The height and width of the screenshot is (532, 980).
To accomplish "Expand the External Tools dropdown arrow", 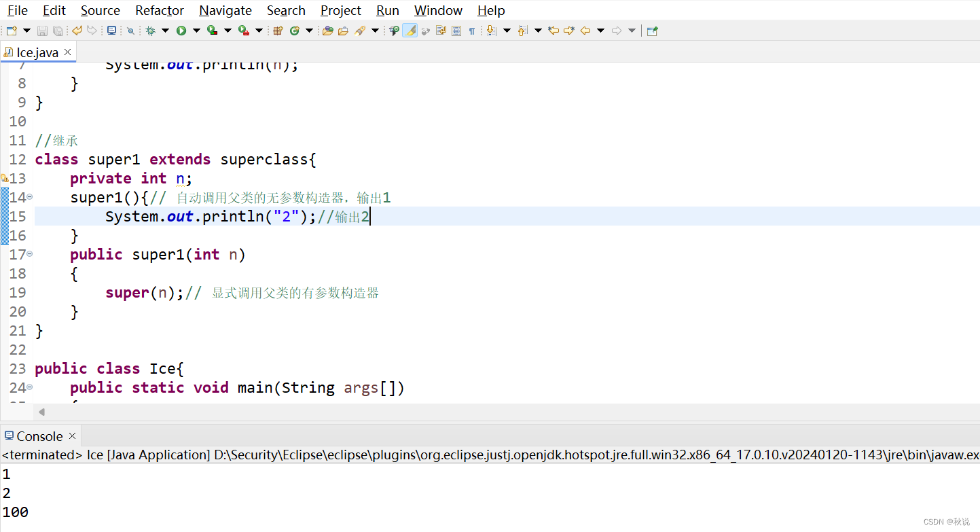I will [259, 31].
